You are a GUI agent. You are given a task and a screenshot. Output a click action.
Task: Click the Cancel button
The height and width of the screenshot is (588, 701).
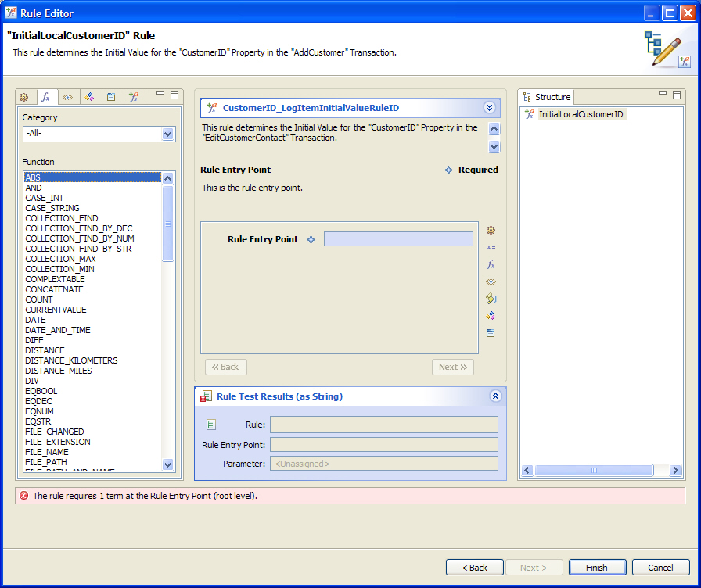[660, 568]
